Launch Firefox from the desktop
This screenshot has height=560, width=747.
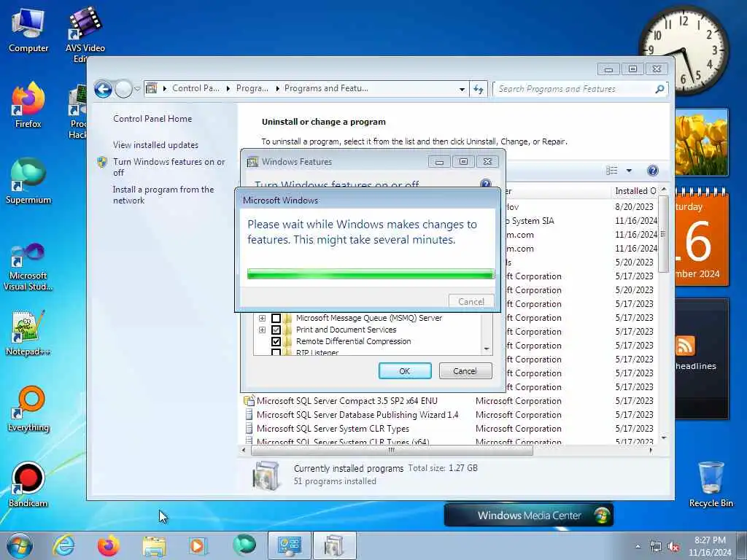[x=28, y=105]
